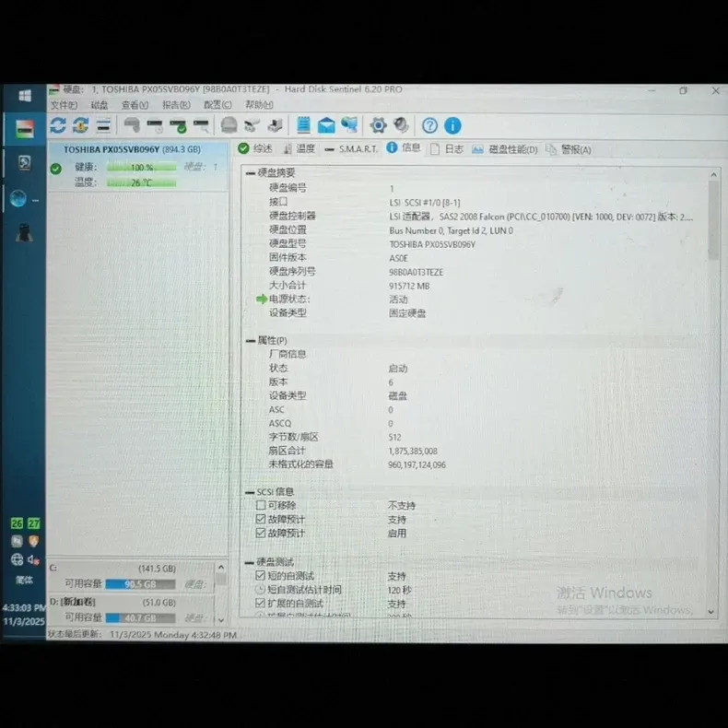Image resolution: width=728 pixels, height=728 pixels.
Task: Click the serial number value 98B0A0T3TEZE
Action: [416, 272]
